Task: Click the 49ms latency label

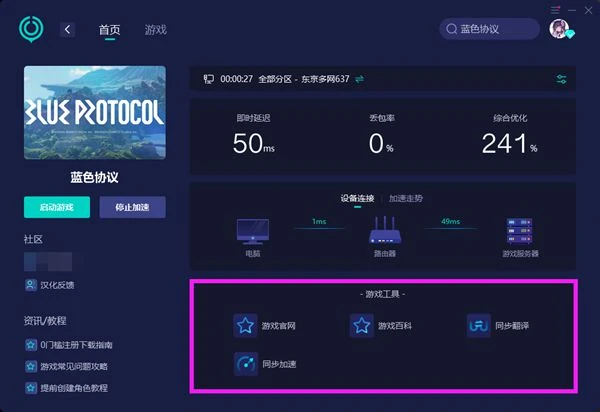Action: (x=450, y=221)
